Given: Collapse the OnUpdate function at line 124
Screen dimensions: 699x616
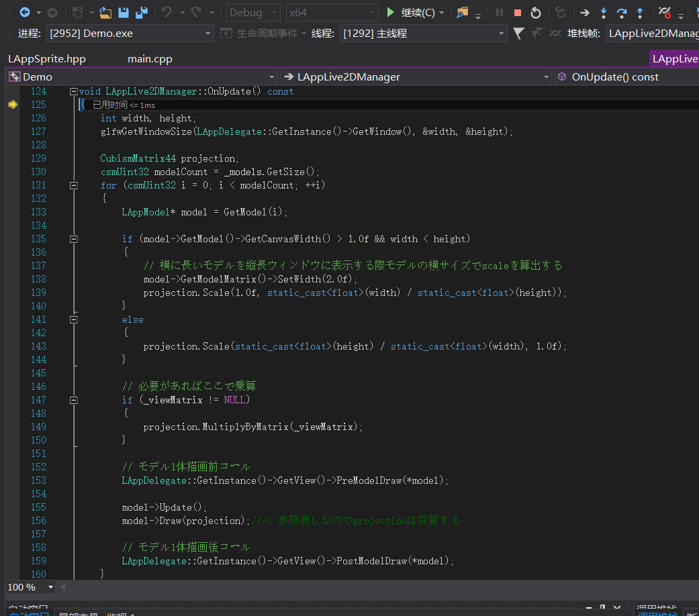Looking at the screenshot, I should (74, 91).
